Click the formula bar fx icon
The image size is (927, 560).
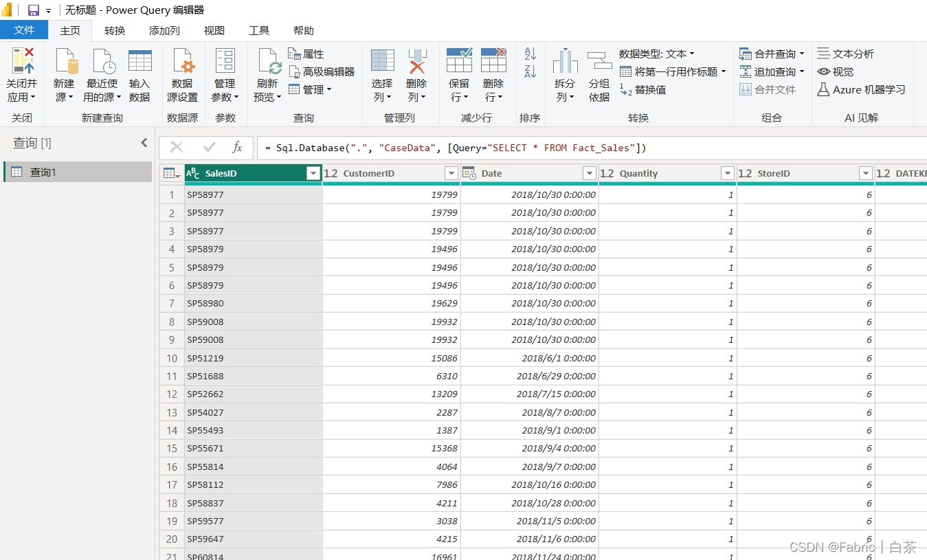pyautogui.click(x=237, y=147)
